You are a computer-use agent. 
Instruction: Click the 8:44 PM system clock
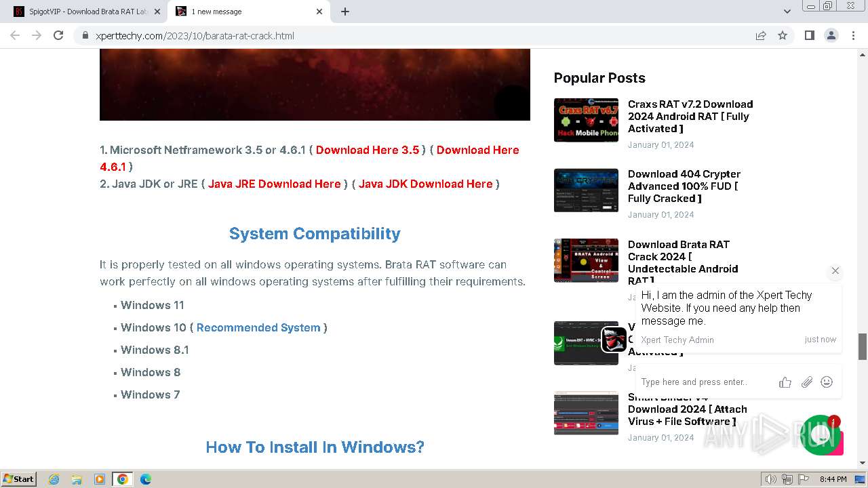point(833,479)
